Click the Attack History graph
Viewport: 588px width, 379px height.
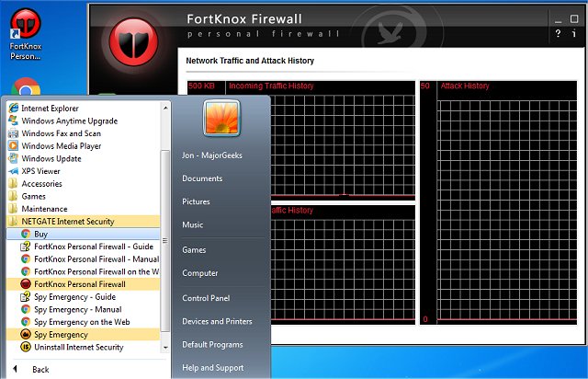click(499, 202)
